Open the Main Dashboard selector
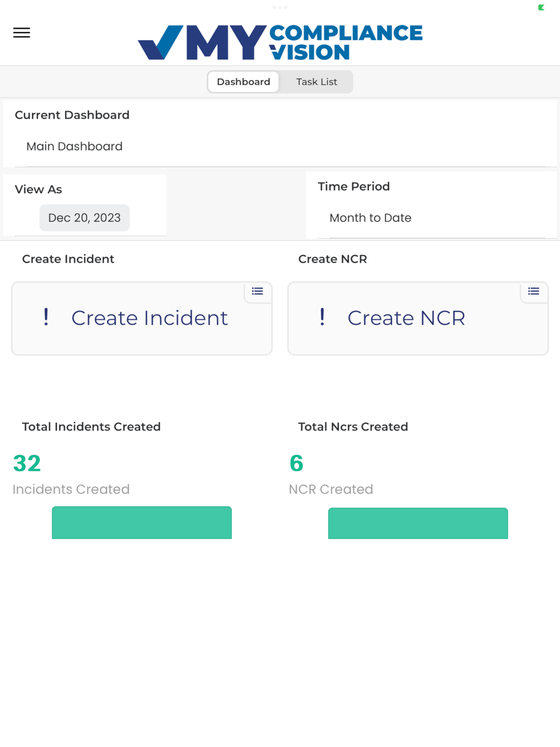This screenshot has width=560, height=747. (286, 146)
